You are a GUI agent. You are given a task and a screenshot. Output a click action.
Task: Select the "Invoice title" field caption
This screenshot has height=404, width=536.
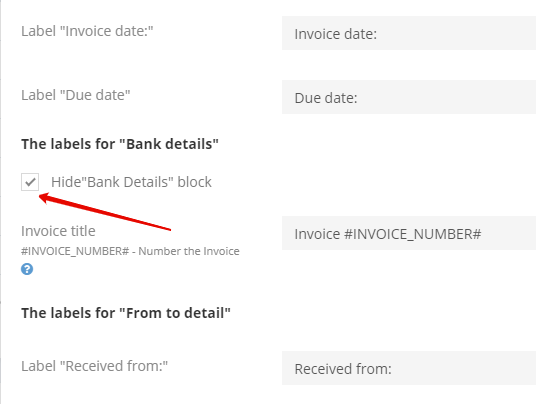[x=58, y=231]
